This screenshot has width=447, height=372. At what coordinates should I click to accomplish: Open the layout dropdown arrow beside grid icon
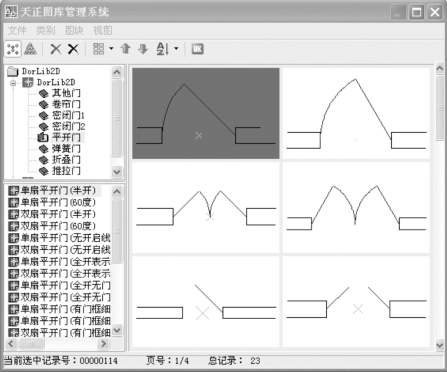click(x=111, y=49)
